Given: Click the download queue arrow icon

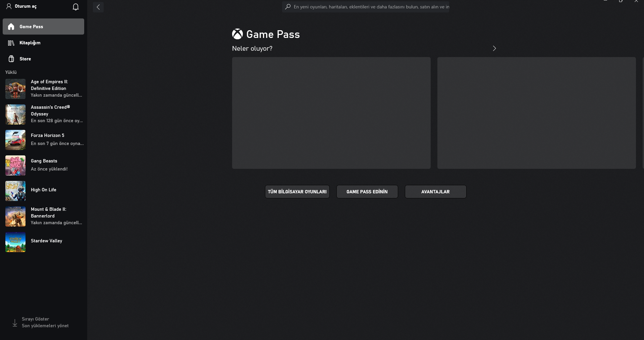Looking at the screenshot, I should (x=15, y=323).
